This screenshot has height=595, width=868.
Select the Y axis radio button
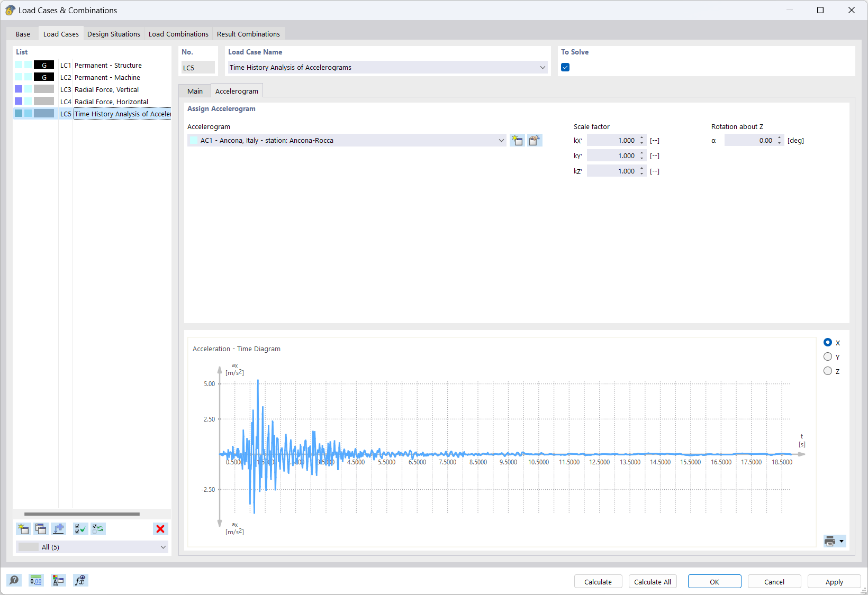tap(827, 356)
